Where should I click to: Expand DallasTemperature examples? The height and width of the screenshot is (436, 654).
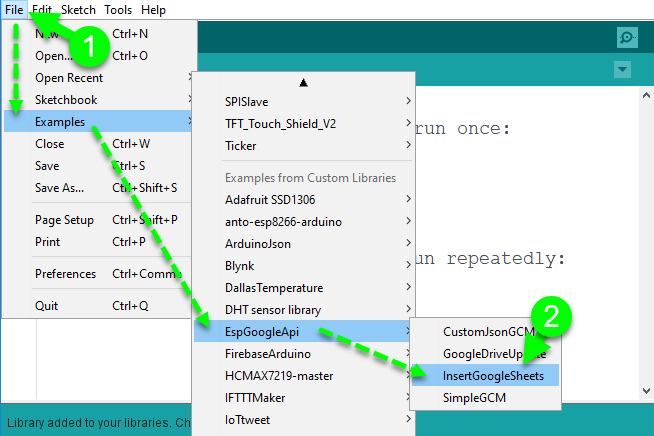(x=304, y=288)
